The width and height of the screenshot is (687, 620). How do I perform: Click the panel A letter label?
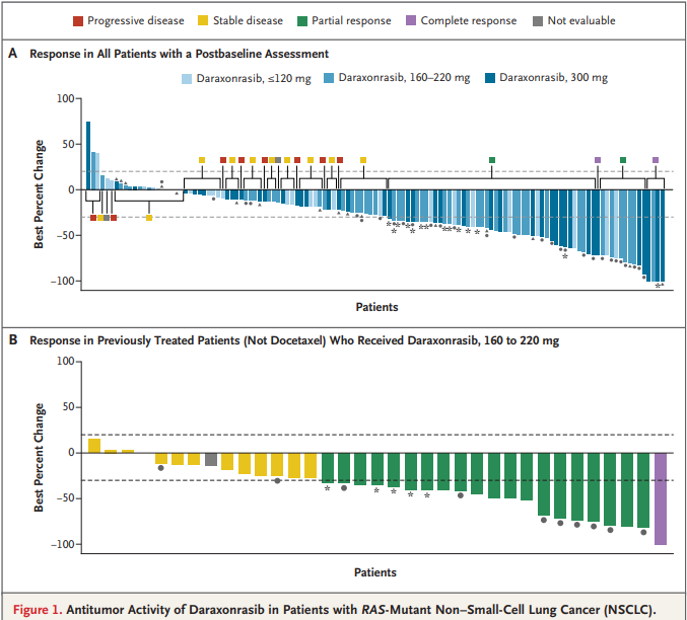pos(13,53)
